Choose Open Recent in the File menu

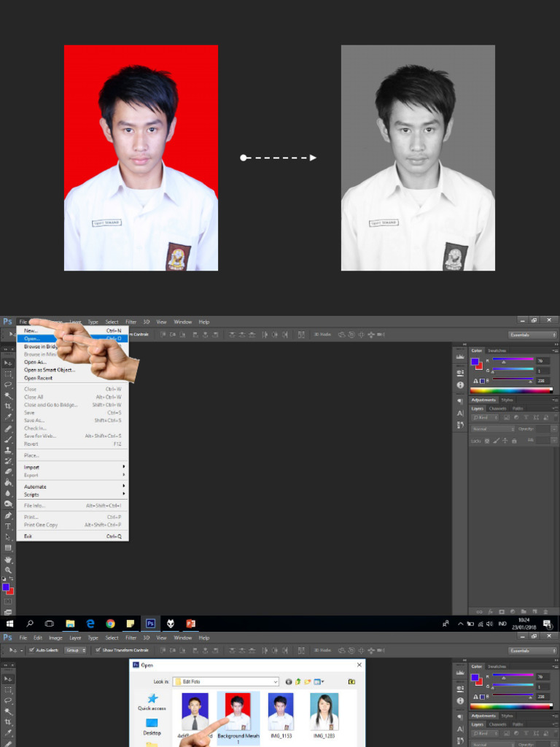[72, 378]
